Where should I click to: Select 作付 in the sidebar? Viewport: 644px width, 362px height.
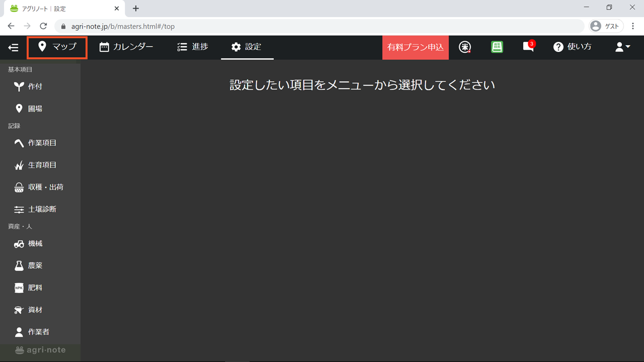[x=35, y=86]
